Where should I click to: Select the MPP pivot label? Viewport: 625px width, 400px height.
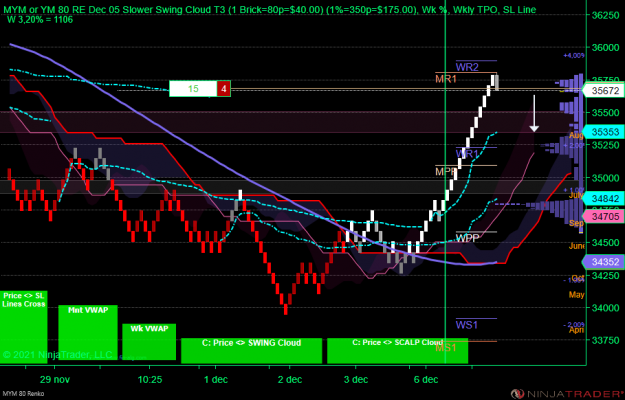445,171
